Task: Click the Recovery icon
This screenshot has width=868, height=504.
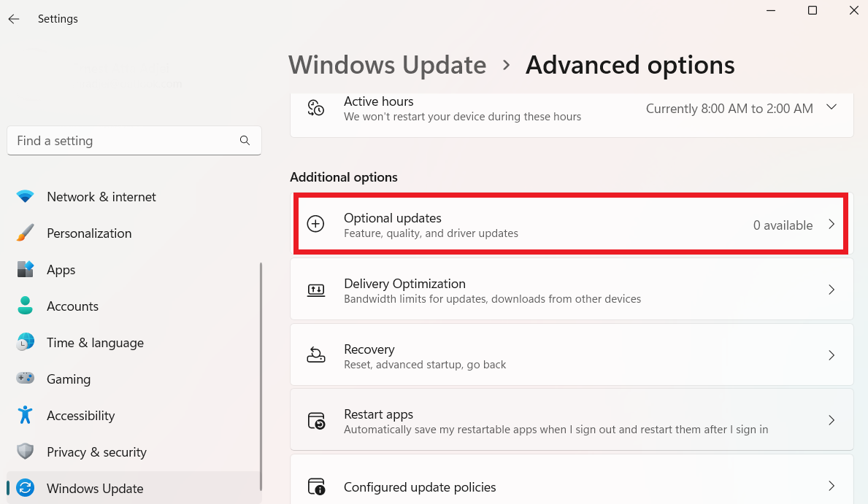Action: click(x=315, y=356)
